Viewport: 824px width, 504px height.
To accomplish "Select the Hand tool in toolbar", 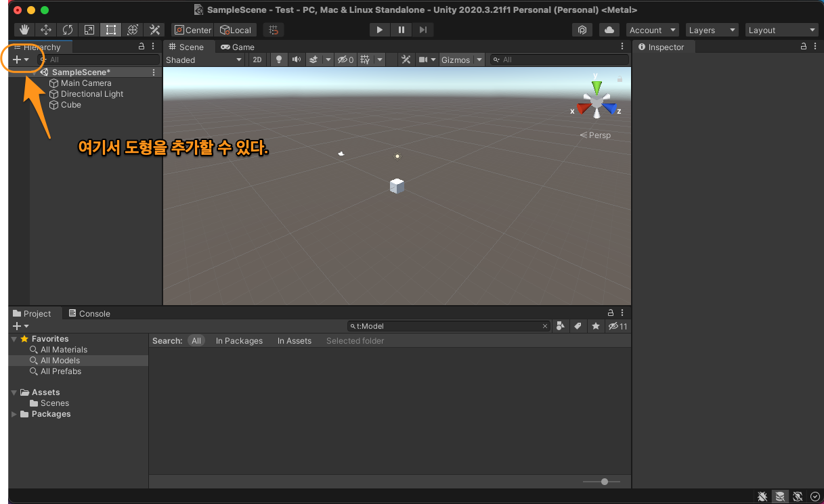I will pyautogui.click(x=24, y=30).
